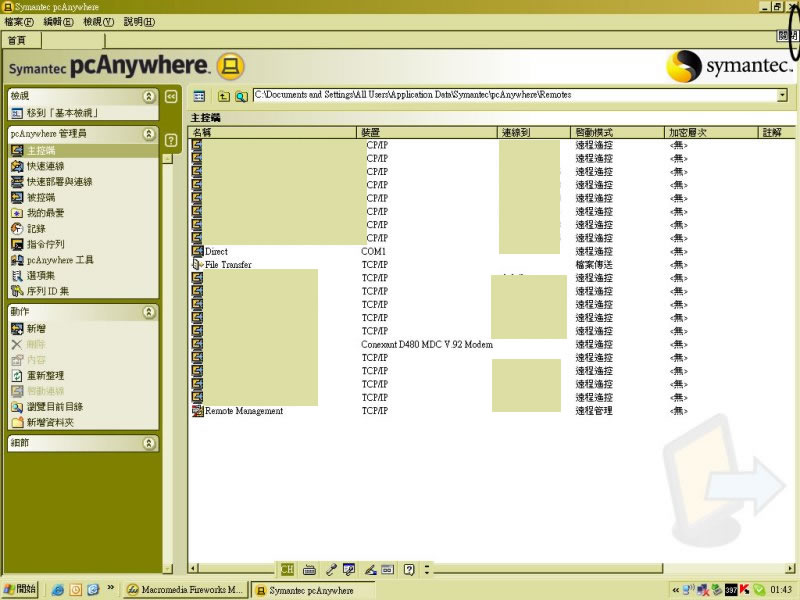The height and width of the screenshot is (600, 800).
Task: Open the 檢視(V) menu
Action: point(98,22)
